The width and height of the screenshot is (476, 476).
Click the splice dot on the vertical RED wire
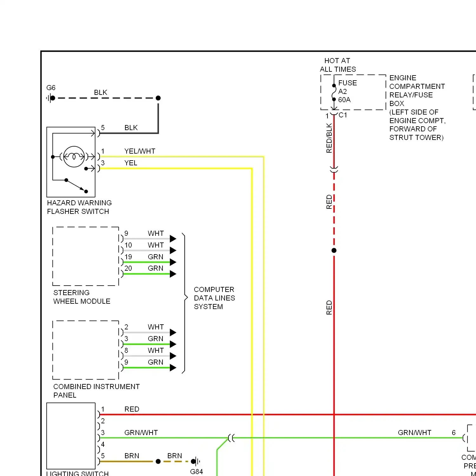(x=334, y=250)
